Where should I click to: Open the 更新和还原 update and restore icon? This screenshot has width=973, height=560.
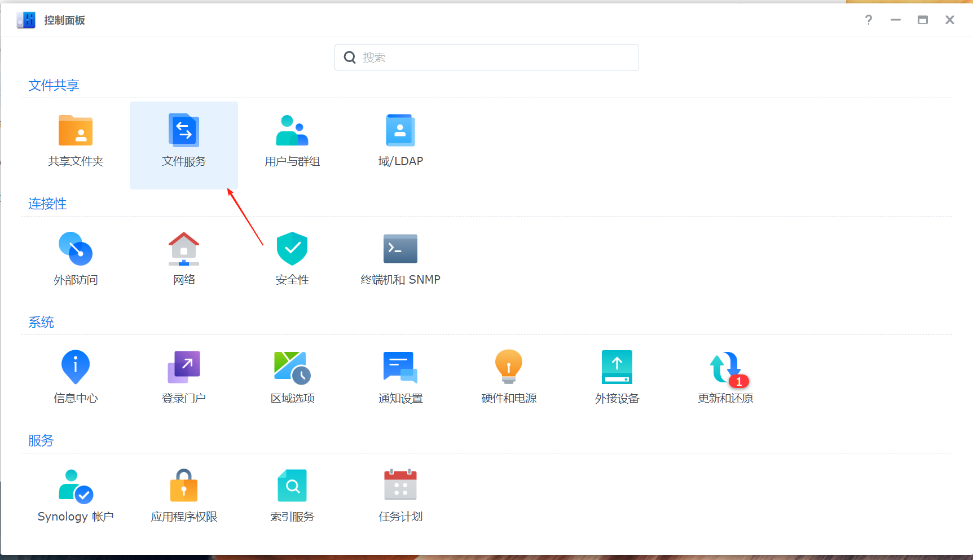pos(725,368)
